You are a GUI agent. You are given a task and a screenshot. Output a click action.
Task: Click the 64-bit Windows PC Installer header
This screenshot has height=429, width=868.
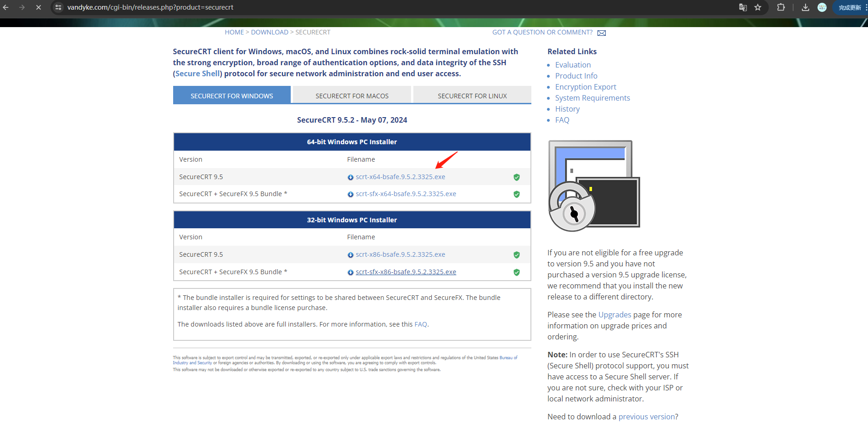tap(352, 142)
